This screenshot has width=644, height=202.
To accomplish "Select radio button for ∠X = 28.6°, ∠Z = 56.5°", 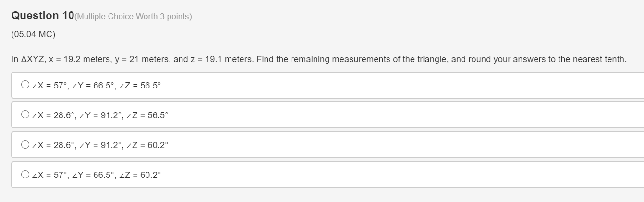I will [x=25, y=115].
